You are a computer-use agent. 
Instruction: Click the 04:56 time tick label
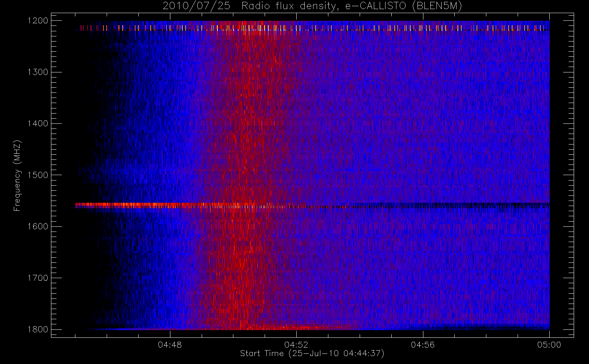423,345
